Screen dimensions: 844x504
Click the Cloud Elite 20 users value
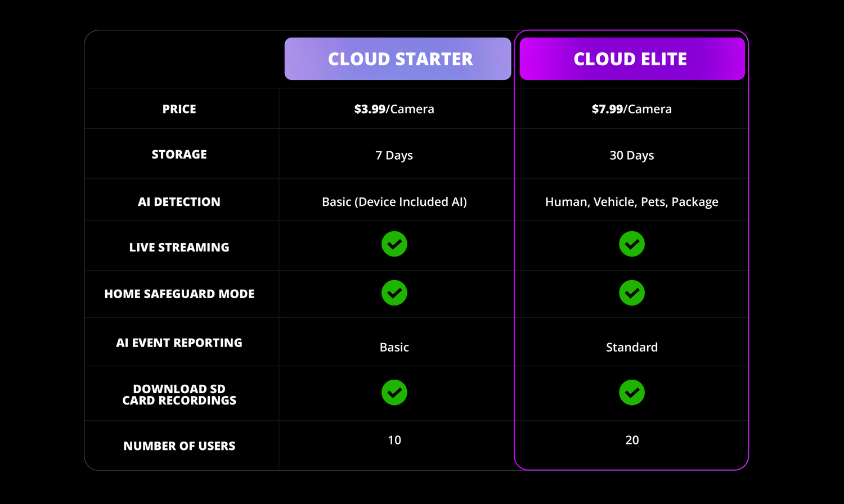[x=632, y=440]
